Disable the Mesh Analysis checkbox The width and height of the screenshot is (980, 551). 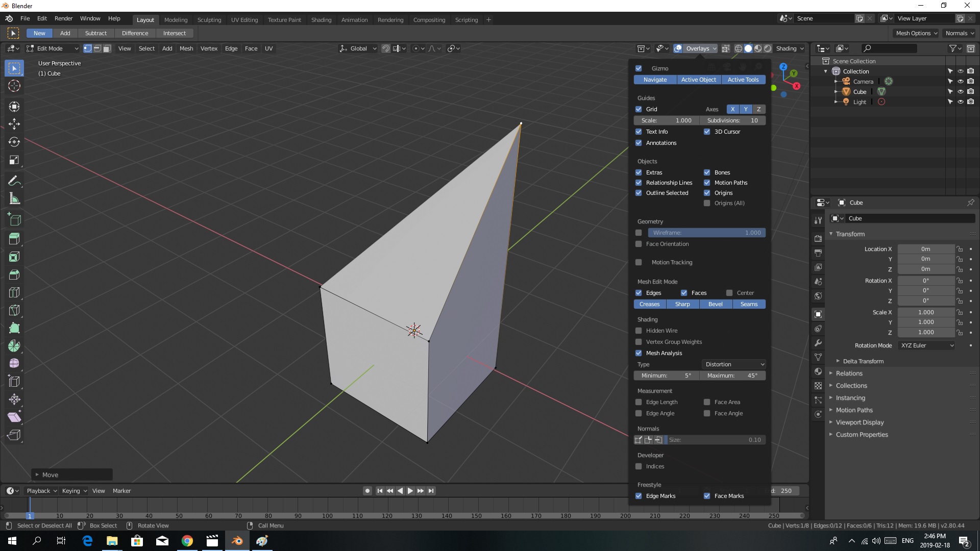(x=639, y=353)
